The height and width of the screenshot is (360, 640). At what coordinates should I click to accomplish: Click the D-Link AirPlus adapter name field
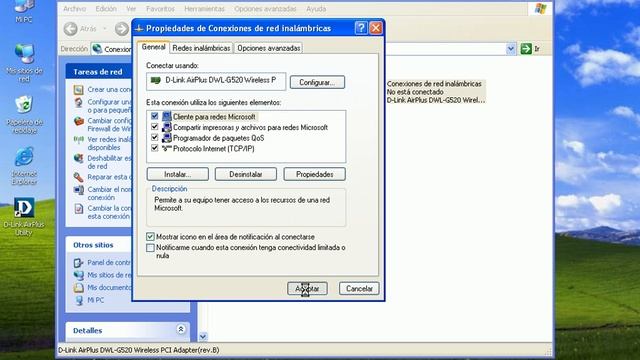(216, 81)
